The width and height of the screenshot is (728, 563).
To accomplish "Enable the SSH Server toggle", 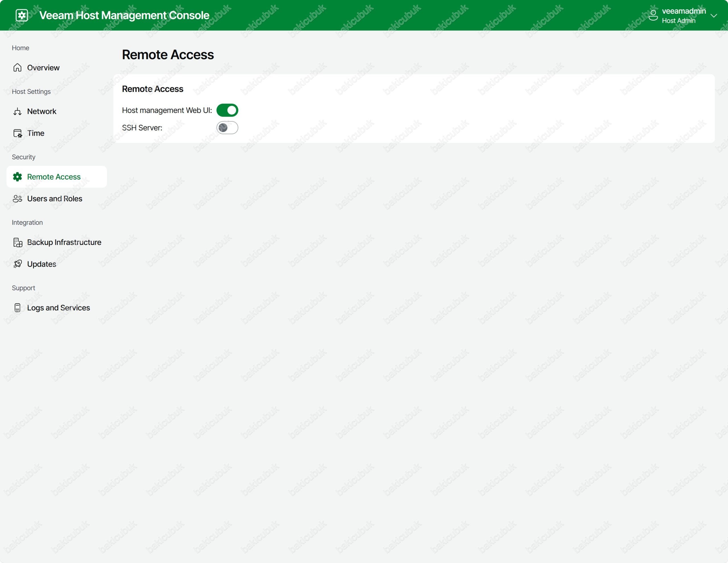I will pos(227,128).
